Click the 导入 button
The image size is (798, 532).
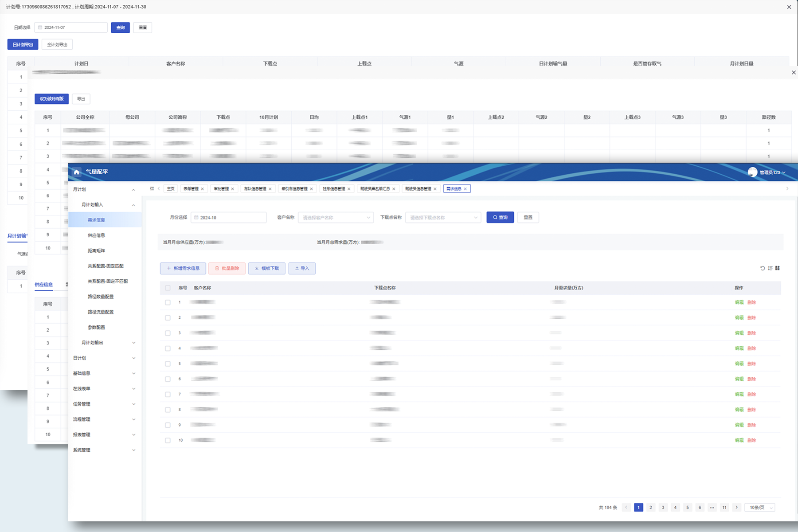coord(302,268)
